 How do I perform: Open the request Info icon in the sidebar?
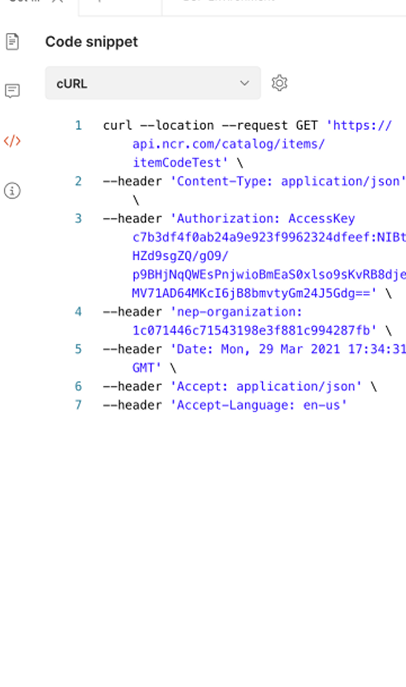[12, 191]
